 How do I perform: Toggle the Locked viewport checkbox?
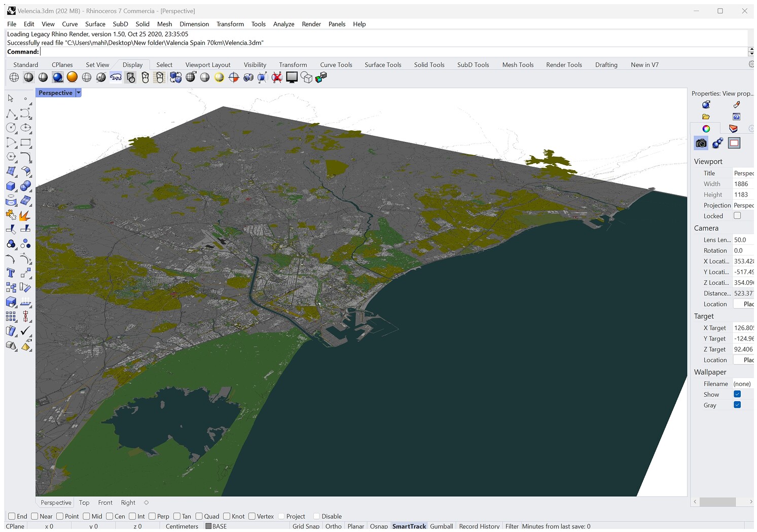tap(737, 216)
